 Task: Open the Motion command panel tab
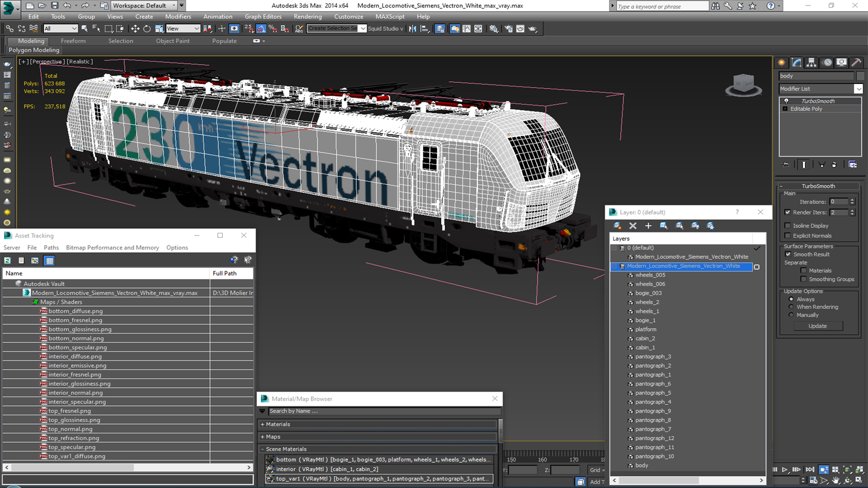827,62
